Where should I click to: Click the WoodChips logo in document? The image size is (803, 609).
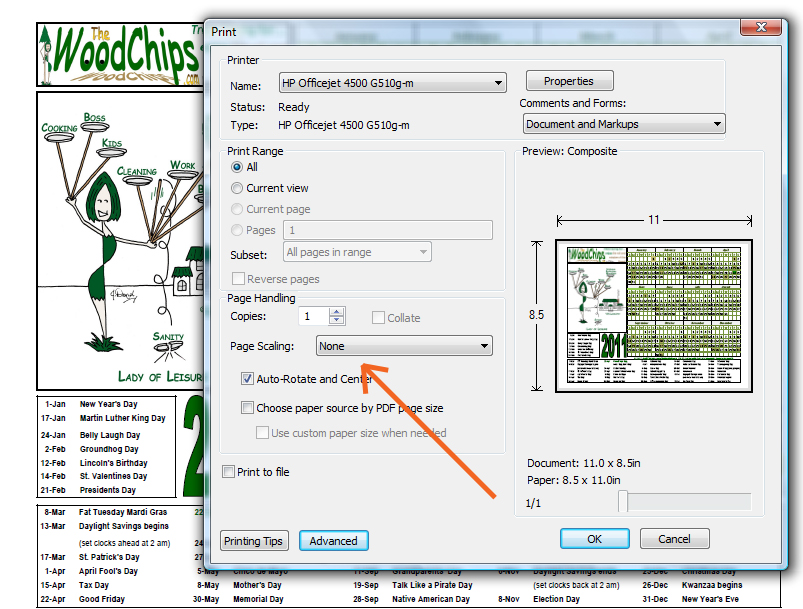click(x=120, y=55)
